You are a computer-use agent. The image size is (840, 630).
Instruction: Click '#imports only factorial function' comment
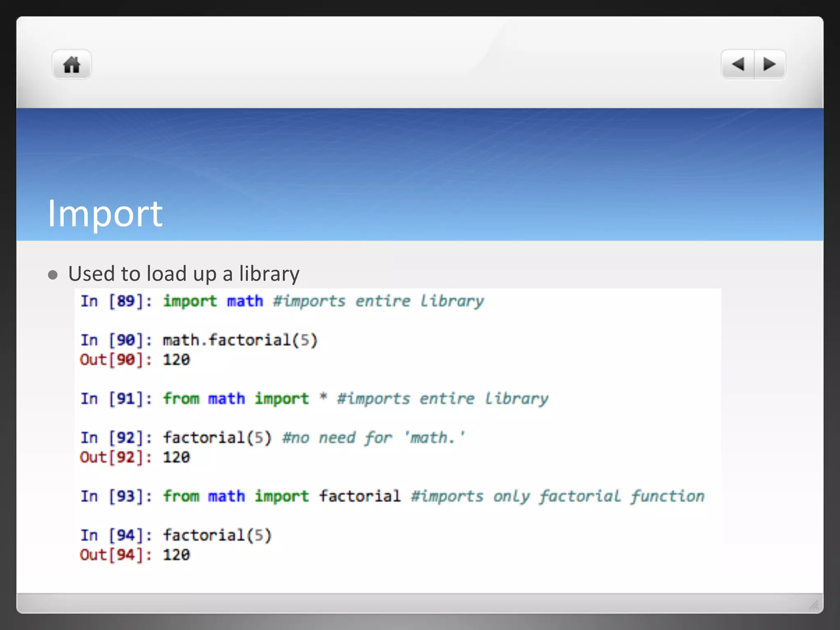[558, 496]
